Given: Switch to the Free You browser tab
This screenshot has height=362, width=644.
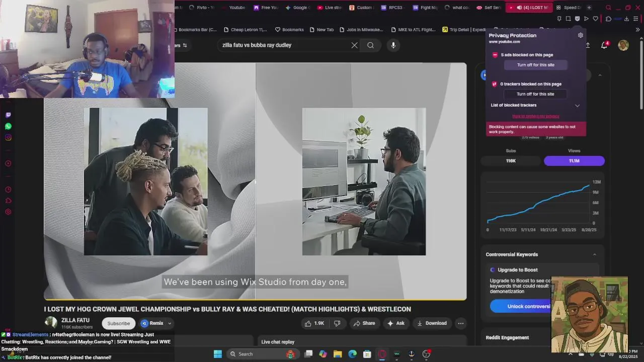Looking at the screenshot, I should (266, 8).
